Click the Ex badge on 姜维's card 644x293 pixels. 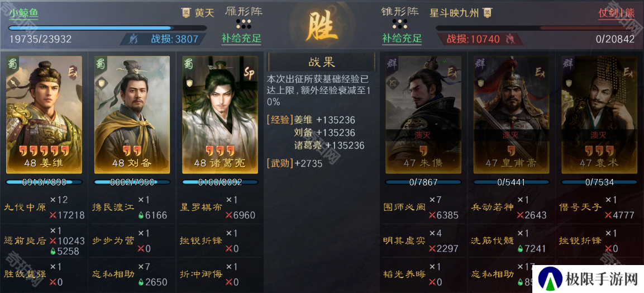pos(72,74)
